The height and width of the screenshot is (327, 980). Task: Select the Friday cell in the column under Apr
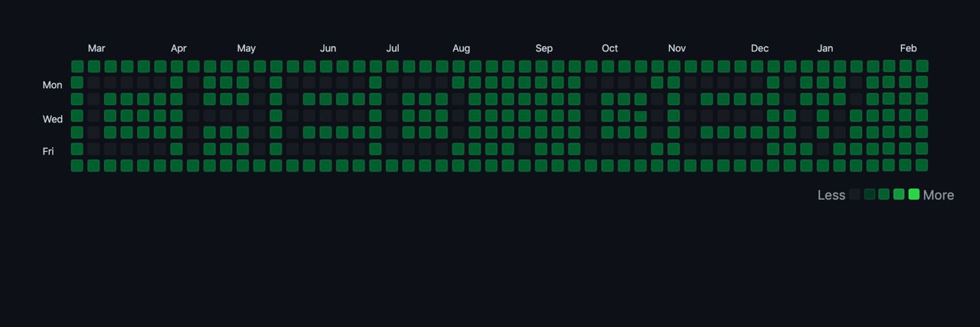177,149
